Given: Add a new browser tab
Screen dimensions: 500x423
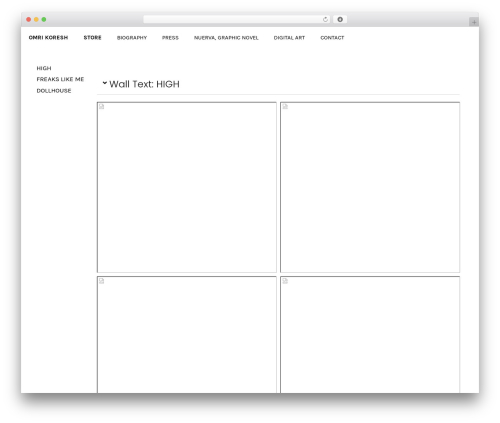Looking at the screenshot, I should [x=474, y=22].
